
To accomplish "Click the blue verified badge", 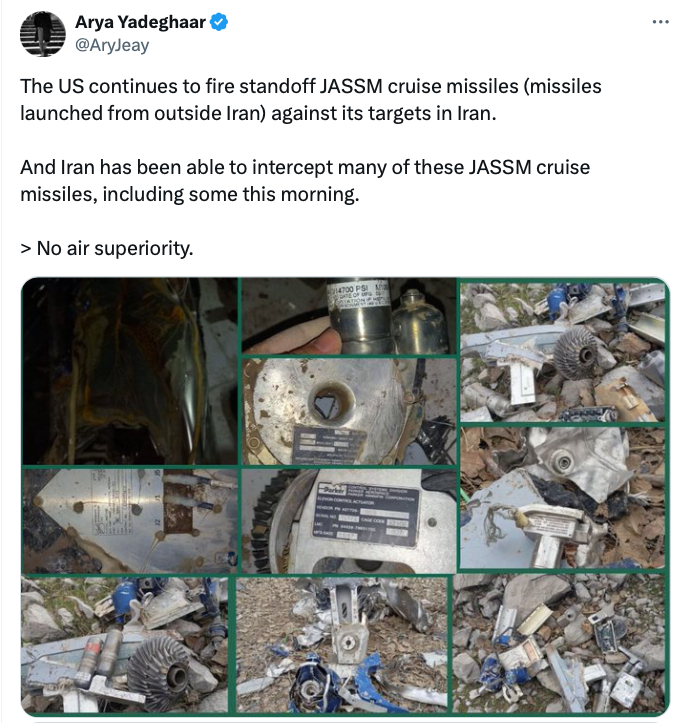I will (x=219, y=22).
